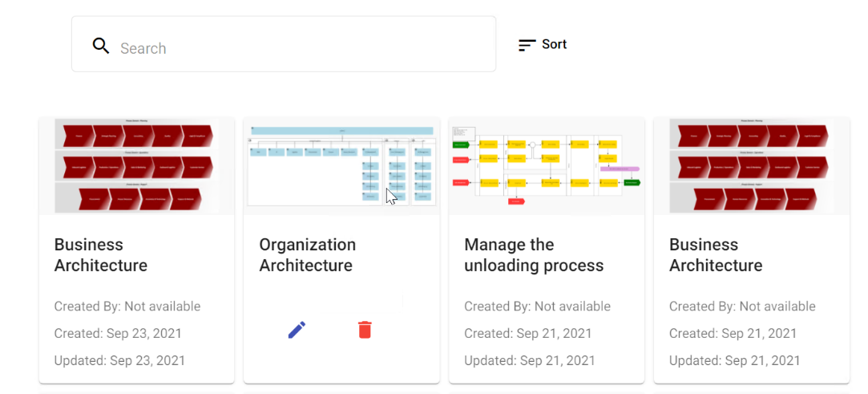The height and width of the screenshot is (394, 868).
Task: Click Business Architecture title on Sep 21 card
Action: tap(716, 255)
